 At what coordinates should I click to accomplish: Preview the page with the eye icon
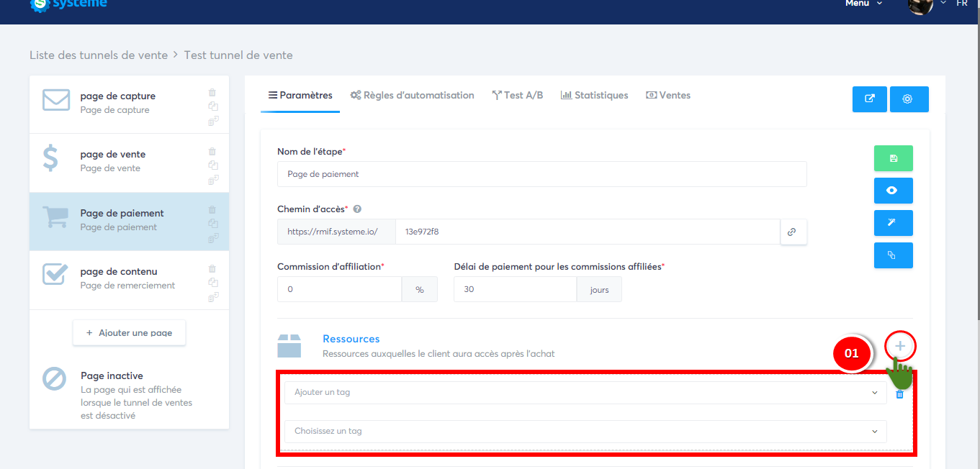coord(893,191)
